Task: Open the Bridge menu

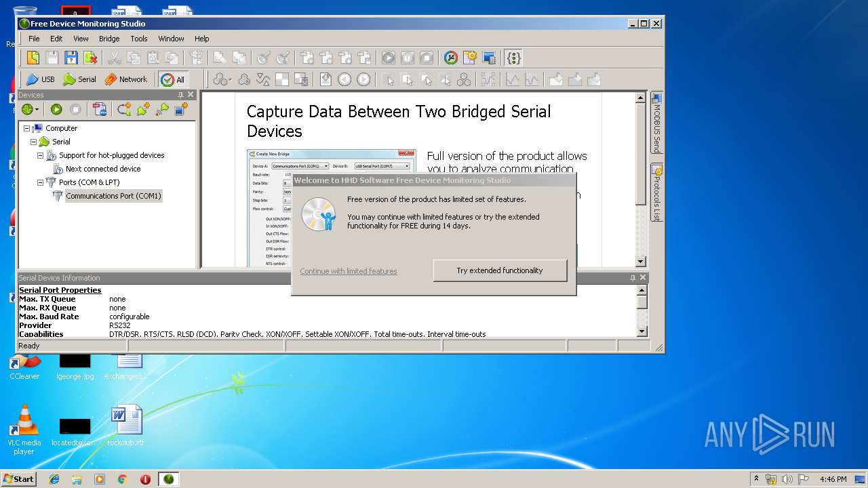Action: [x=109, y=39]
